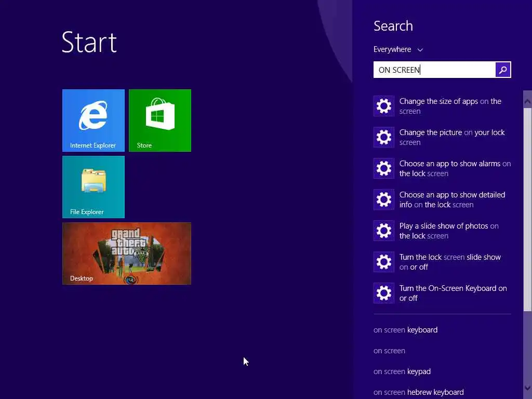
Task: Click the results scrollbar down arrow
Action: (527, 388)
